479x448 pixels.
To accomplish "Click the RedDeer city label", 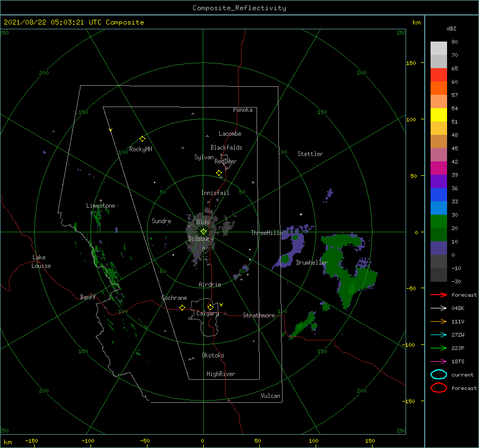I will click(x=226, y=161).
